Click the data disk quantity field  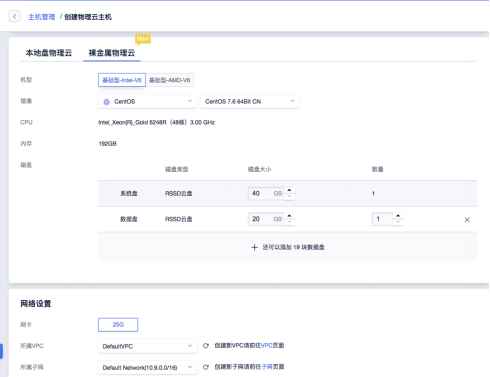click(382, 219)
